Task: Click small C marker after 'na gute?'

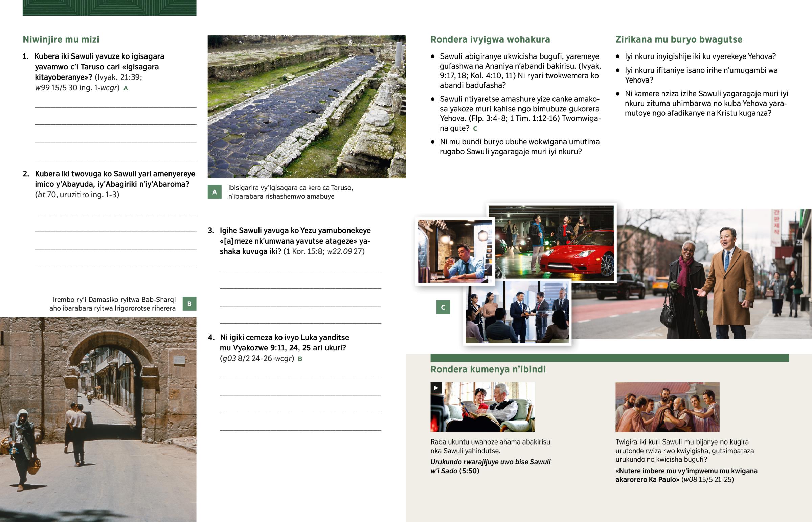Action: point(475,129)
